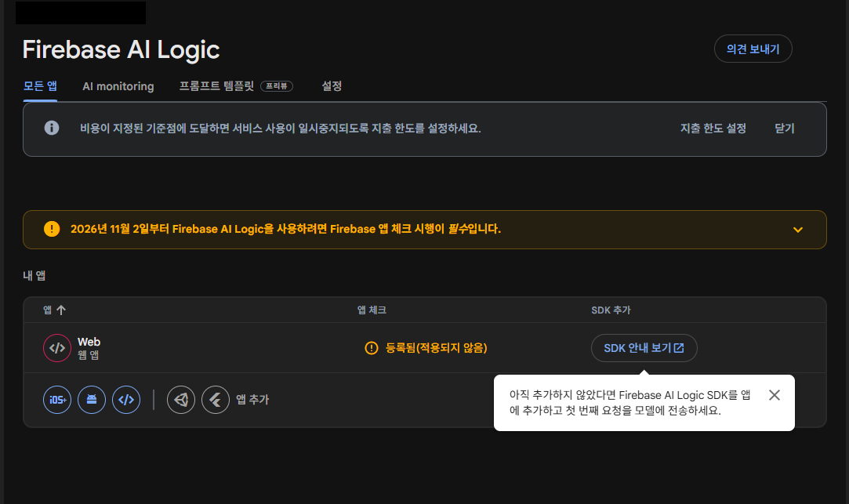Viewport: 849px width, 504px height.
Task: Switch to the 모든 앱 tab
Action: (x=40, y=86)
